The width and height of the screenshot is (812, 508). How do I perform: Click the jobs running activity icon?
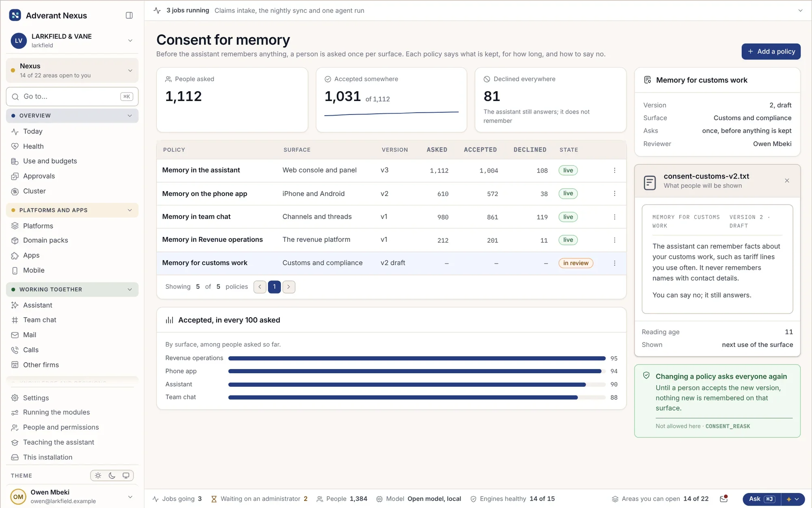[157, 11]
